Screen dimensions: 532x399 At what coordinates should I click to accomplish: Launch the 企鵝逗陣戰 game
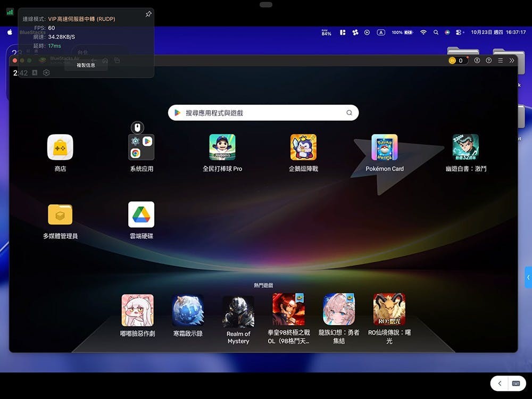point(303,147)
